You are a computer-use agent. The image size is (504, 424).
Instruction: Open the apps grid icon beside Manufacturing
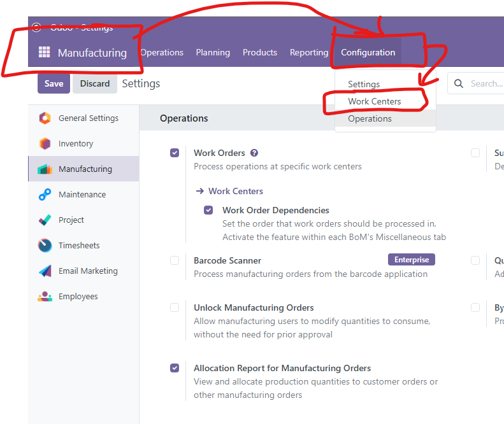45,52
